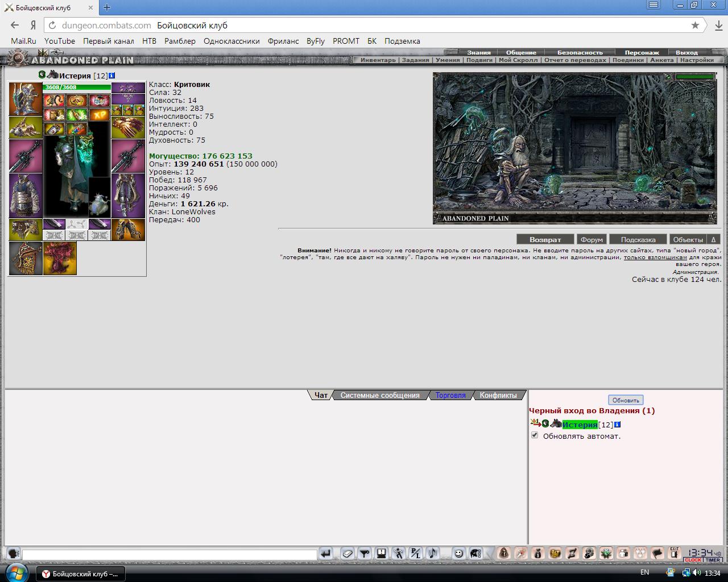The image size is (728, 582).
Task: Click the green health bar 3608/3608
Action: (77, 87)
